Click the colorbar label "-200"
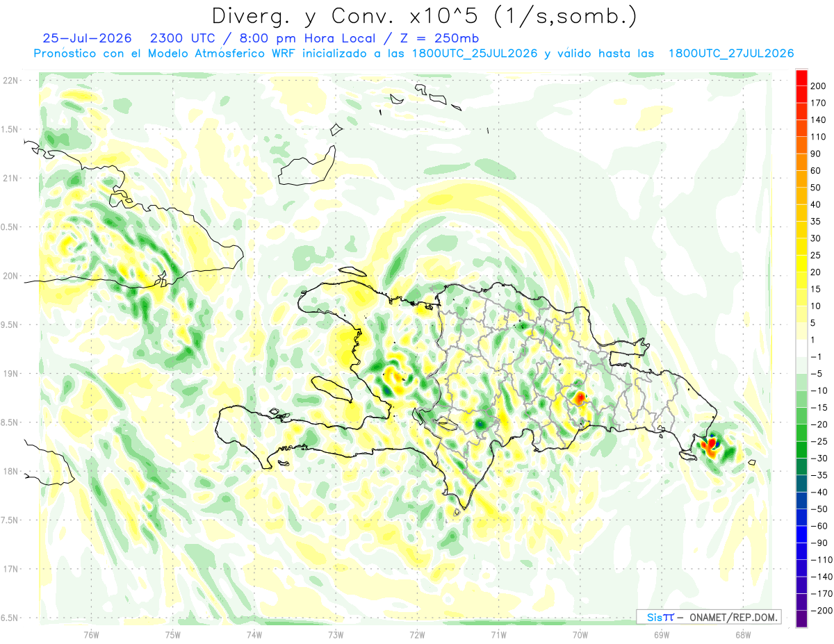 click(x=822, y=611)
